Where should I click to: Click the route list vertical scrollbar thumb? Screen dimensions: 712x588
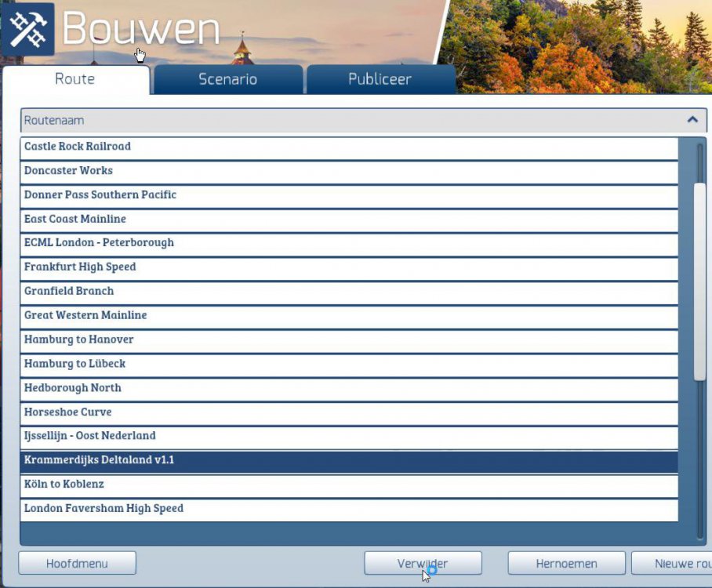(x=699, y=282)
